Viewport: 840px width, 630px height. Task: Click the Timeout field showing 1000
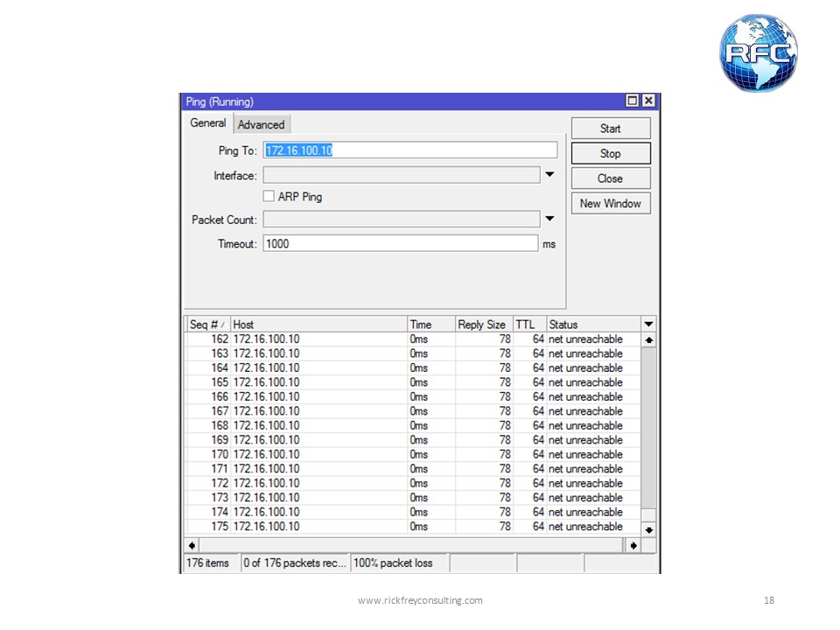click(x=400, y=243)
